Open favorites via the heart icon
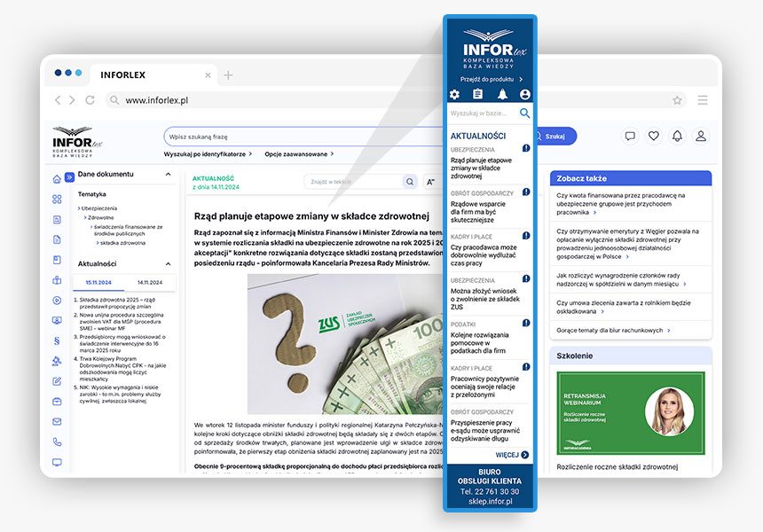Viewport: 763px width, 532px height. [654, 137]
